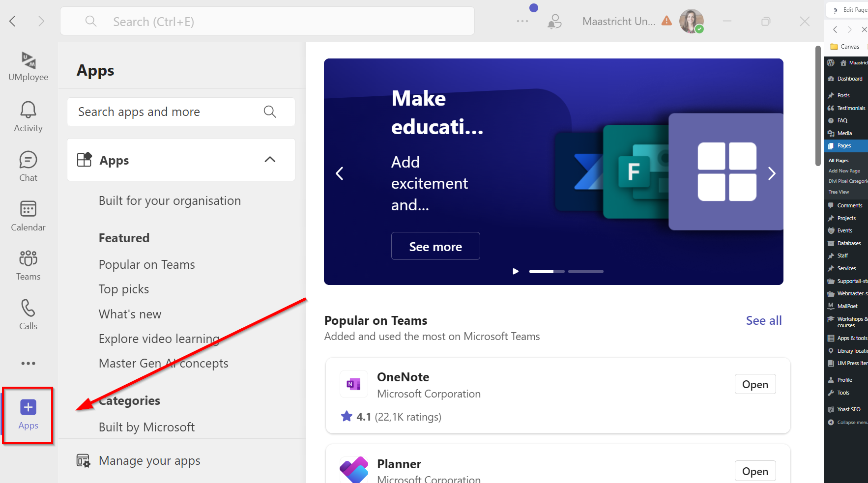
Task: Click the OneNote app icon
Action: pyautogui.click(x=353, y=384)
